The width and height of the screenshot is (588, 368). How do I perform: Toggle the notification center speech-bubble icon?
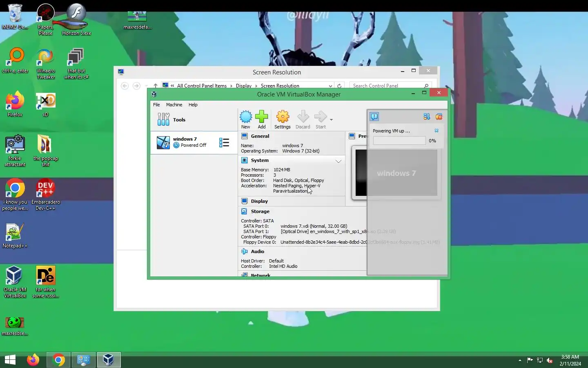(374, 117)
